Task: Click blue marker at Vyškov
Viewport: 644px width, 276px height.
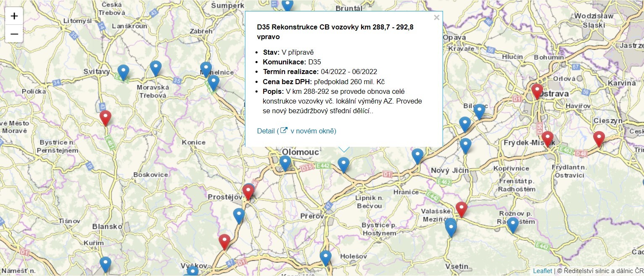Action: tap(193, 271)
